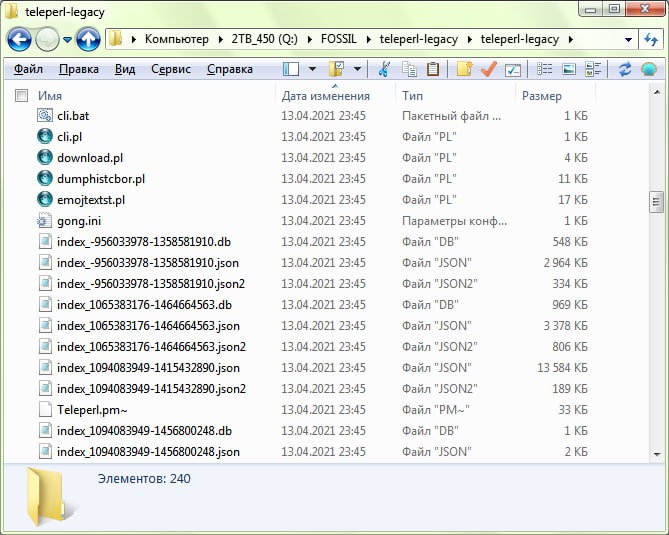This screenshot has height=535, width=669.
Task: Click the Cut scissors icon
Action: (384, 69)
